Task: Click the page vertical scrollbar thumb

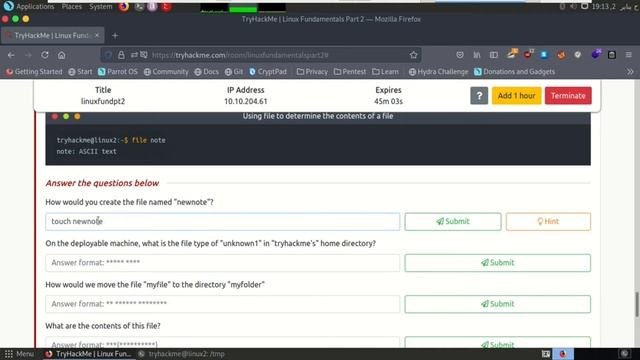Action: [636, 304]
